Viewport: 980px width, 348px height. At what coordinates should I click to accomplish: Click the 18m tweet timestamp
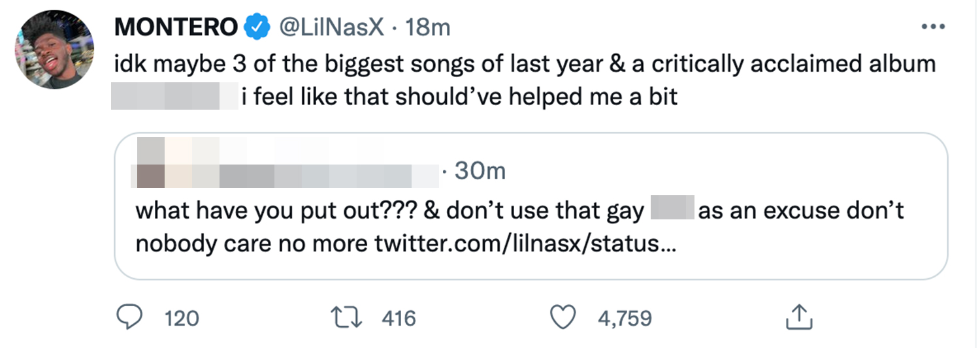pyautogui.click(x=428, y=27)
